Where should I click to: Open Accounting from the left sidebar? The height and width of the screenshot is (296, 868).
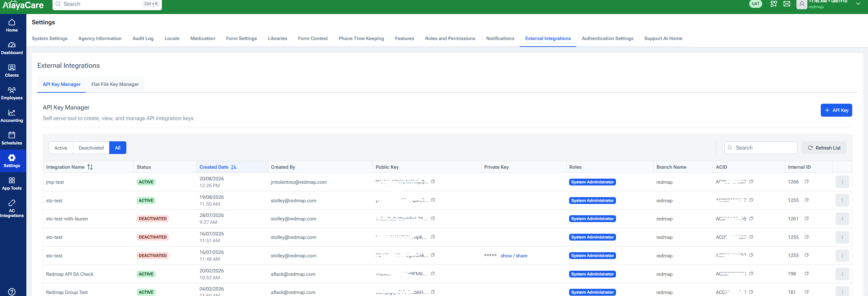tap(12, 116)
